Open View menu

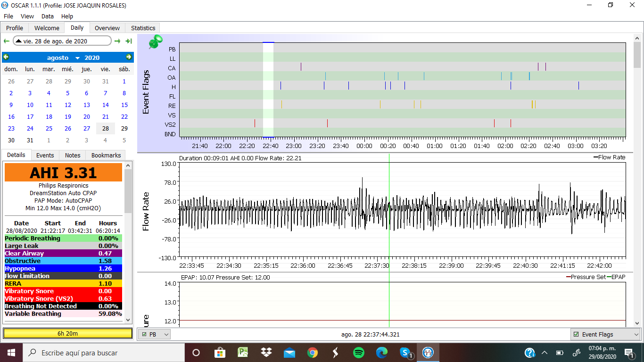click(27, 16)
